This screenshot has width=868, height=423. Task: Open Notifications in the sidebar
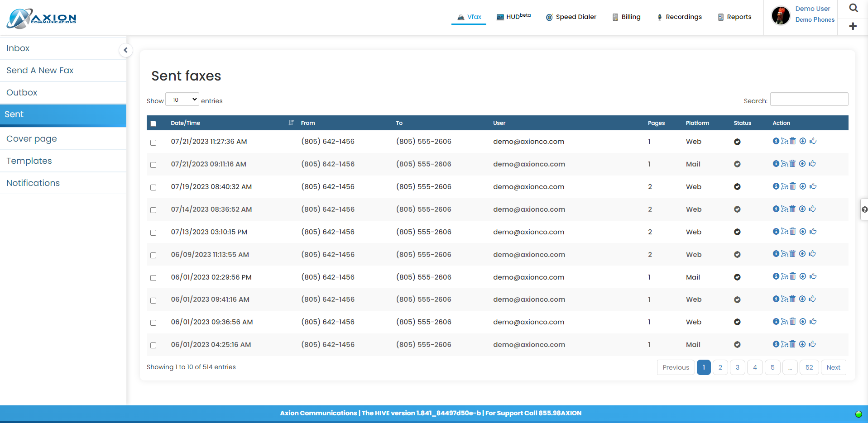tap(63, 183)
